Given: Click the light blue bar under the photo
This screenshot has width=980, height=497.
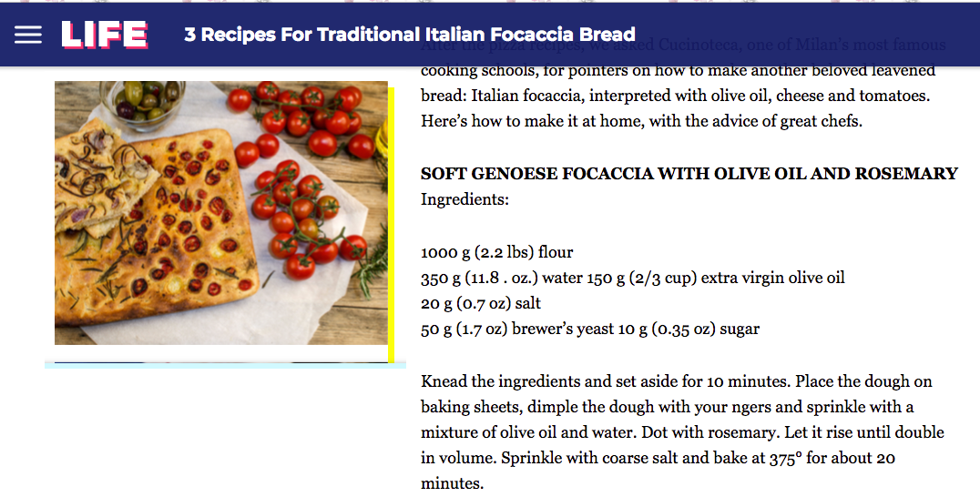Looking at the screenshot, I should pos(225,365).
